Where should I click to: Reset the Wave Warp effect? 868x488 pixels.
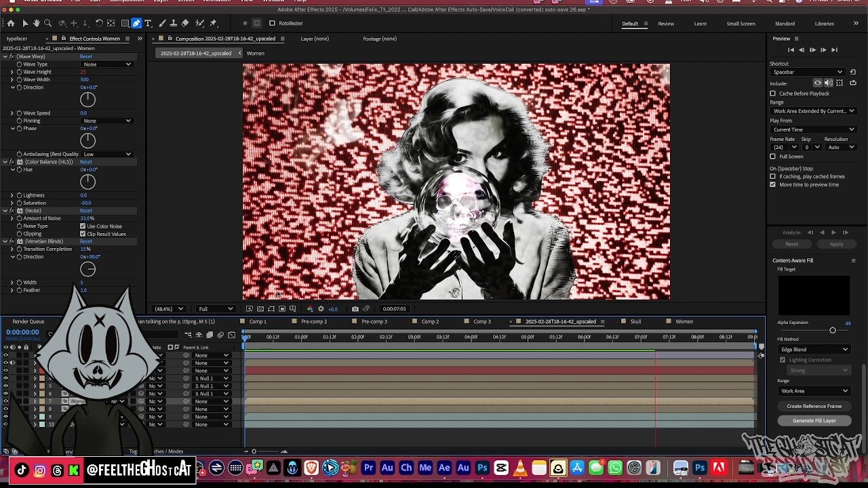point(85,56)
